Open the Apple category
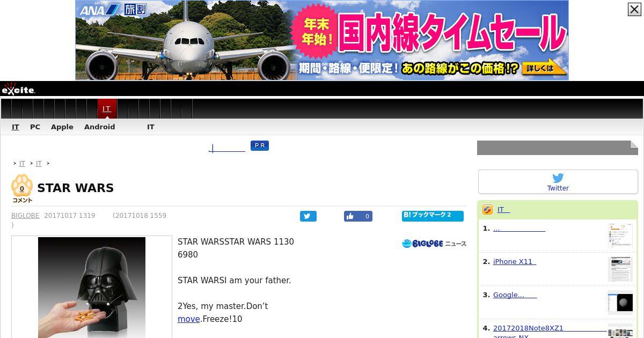 (62, 127)
